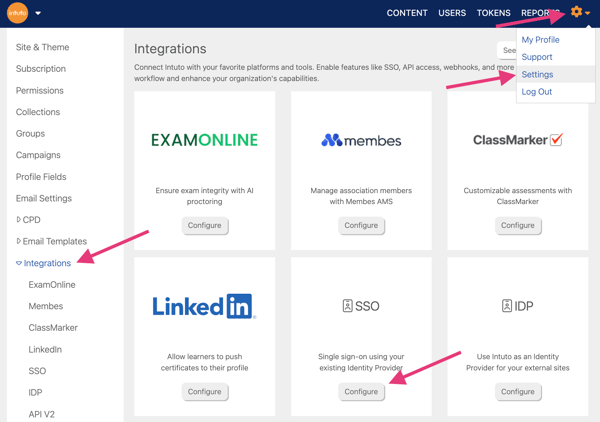
Task: Choose Settings in the gear dropdown
Action: [x=537, y=74]
